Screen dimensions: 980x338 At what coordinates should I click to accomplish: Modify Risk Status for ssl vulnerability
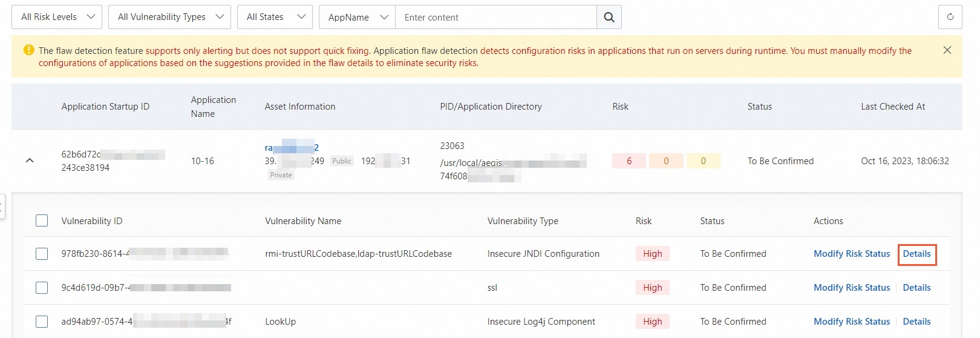click(851, 288)
